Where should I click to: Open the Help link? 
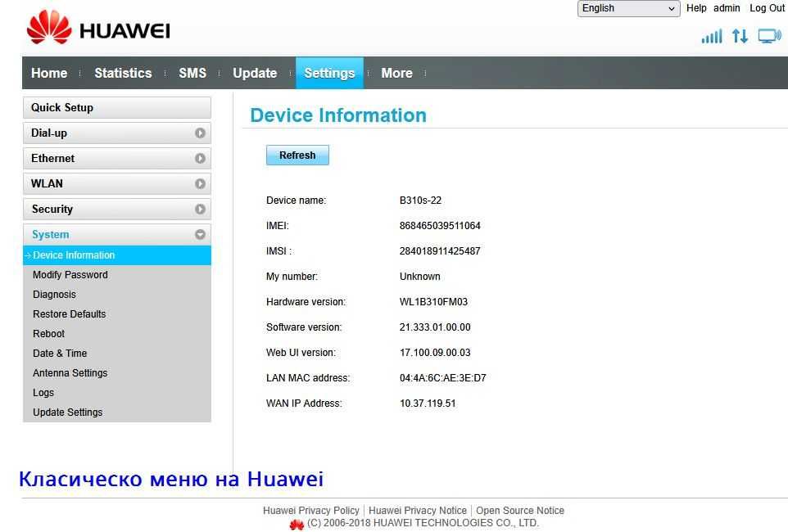point(696,8)
